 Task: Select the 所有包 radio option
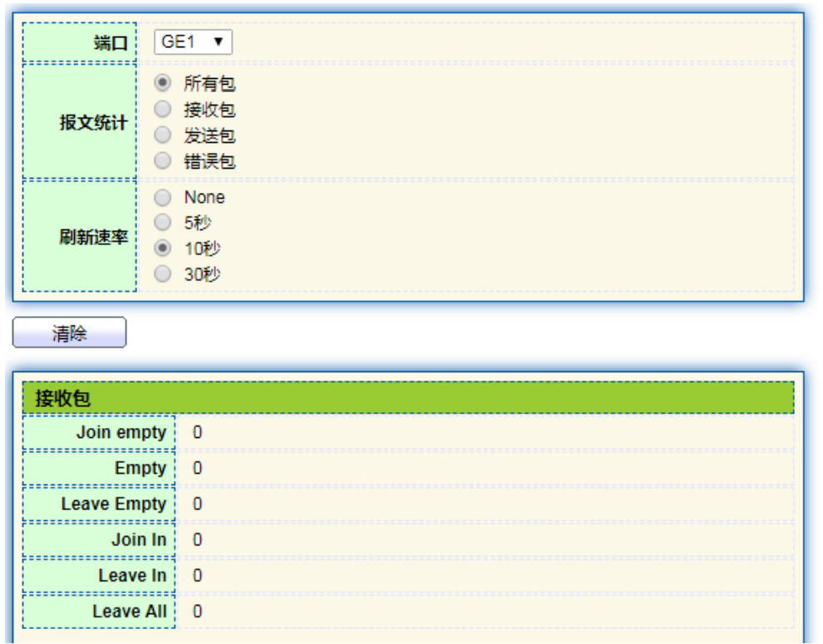(x=164, y=83)
